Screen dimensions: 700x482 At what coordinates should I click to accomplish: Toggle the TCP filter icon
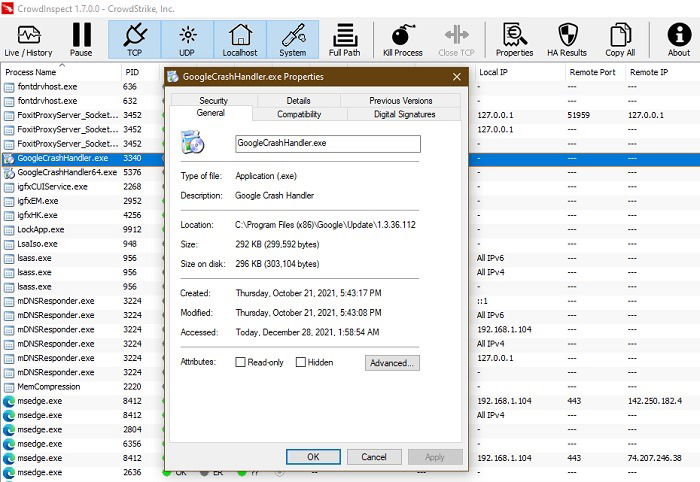(135, 35)
